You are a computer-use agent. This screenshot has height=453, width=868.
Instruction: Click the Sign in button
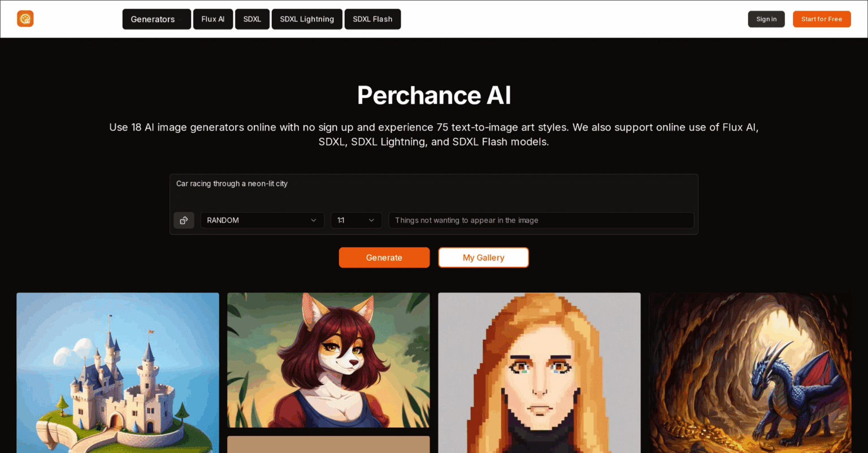pos(766,19)
